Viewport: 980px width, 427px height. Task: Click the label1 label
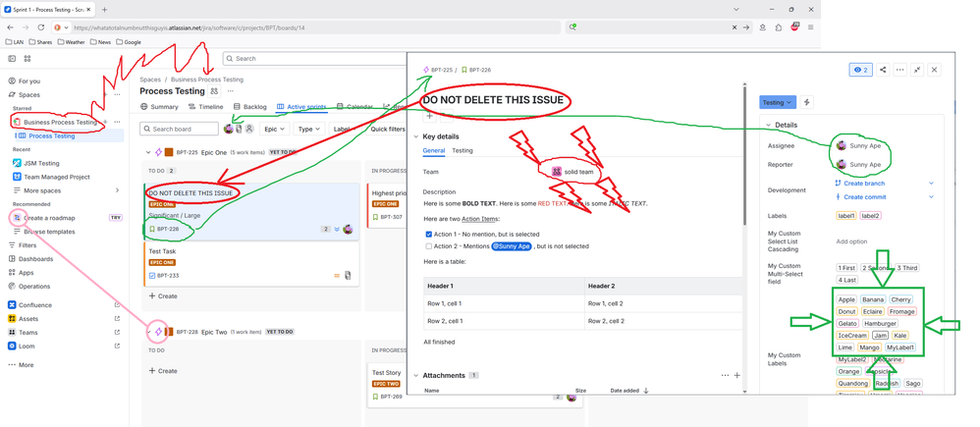tap(846, 216)
